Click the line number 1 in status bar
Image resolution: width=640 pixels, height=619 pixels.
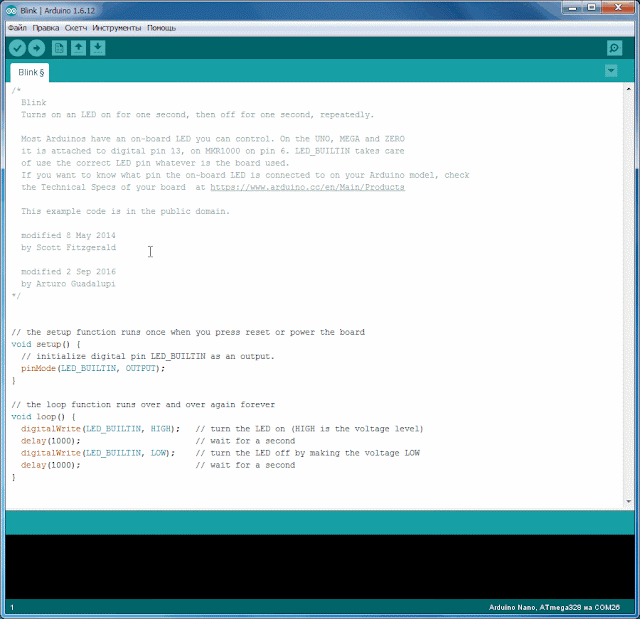[12, 608]
